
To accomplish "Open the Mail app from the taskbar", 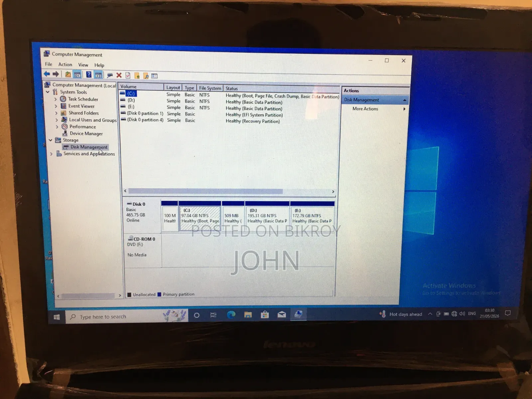I will pos(282,314).
